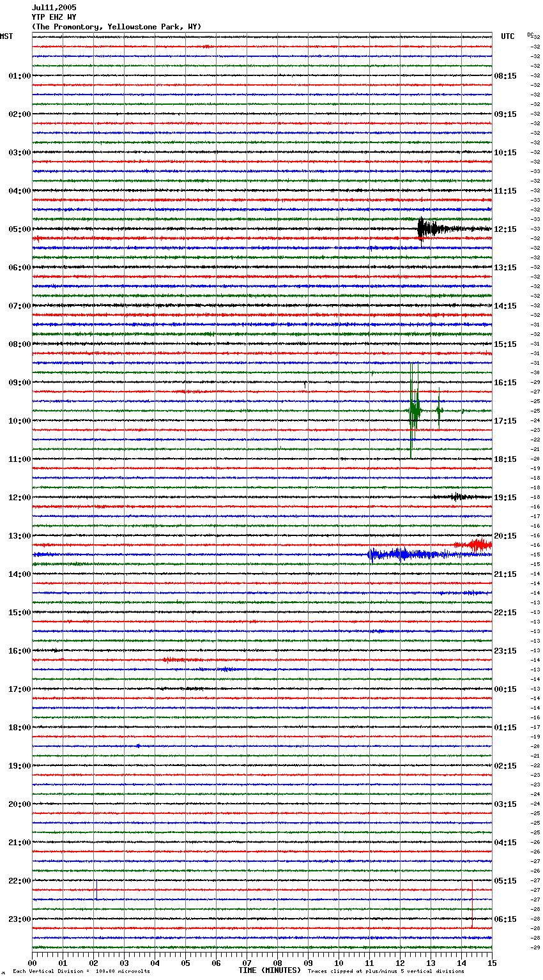Click the '20:00' MST time label

coord(20,804)
